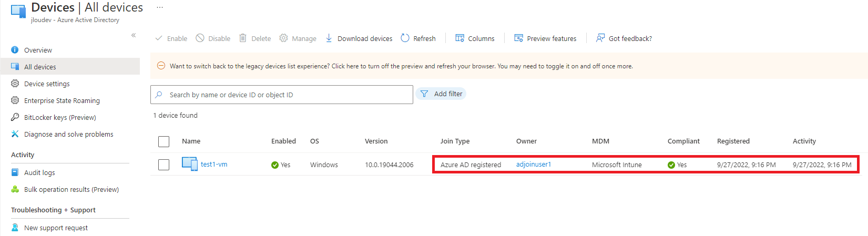Click the Diagnose wrench icon
The image size is (868, 236).
(x=15, y=134)
